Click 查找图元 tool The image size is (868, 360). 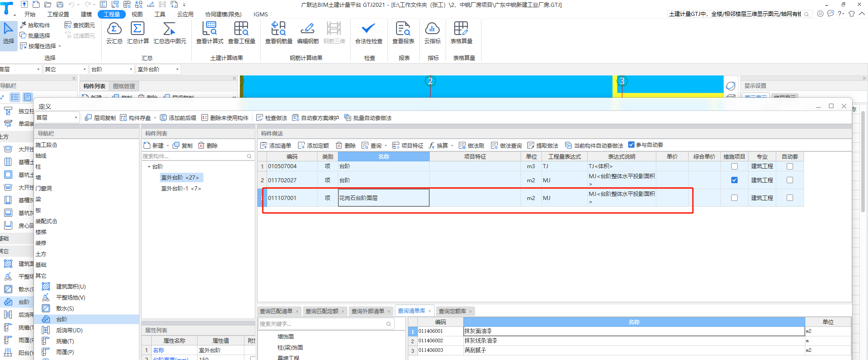[x=80, y=25]
